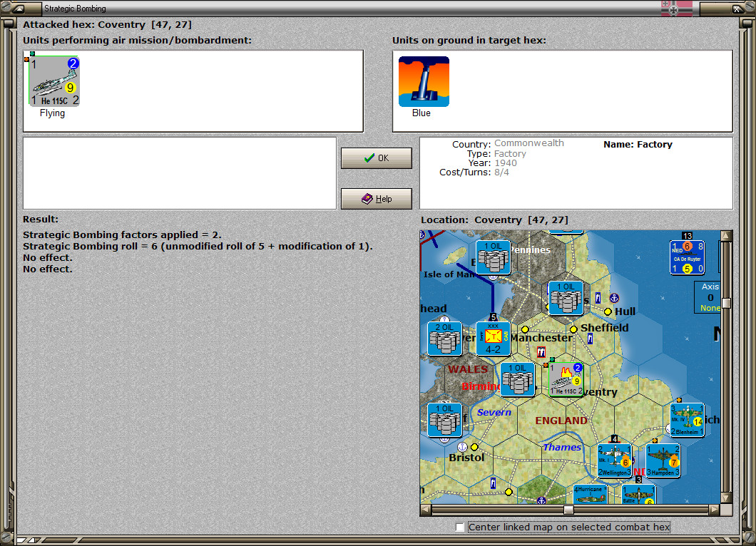Select the Battle bomber unit on map
Image resolution: width=756 pixels, height=546 pixels.
coord(638,495)
